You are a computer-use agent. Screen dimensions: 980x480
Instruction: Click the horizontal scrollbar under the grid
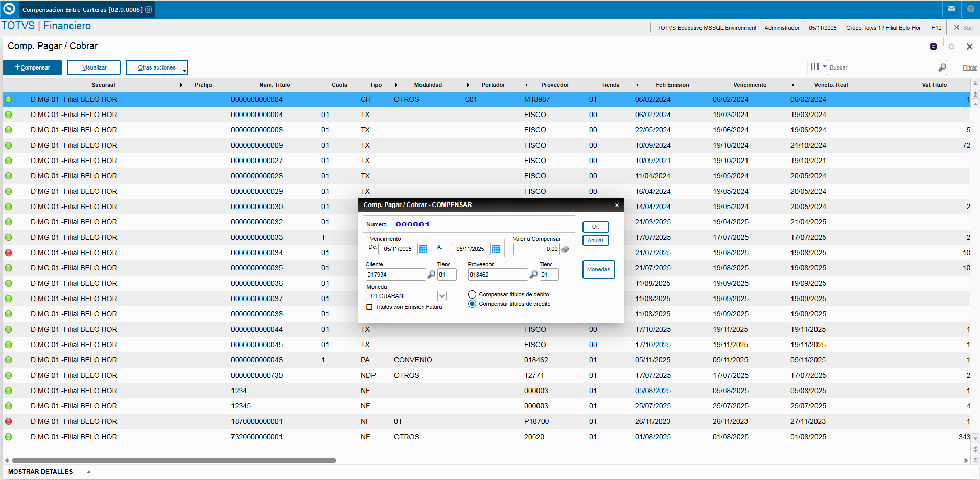coord(174,460)
